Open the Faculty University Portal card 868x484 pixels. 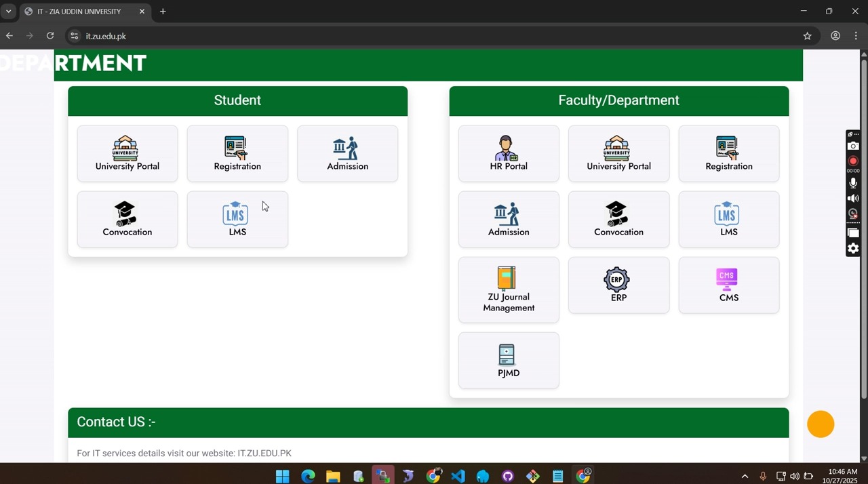(x=618, y=153)
